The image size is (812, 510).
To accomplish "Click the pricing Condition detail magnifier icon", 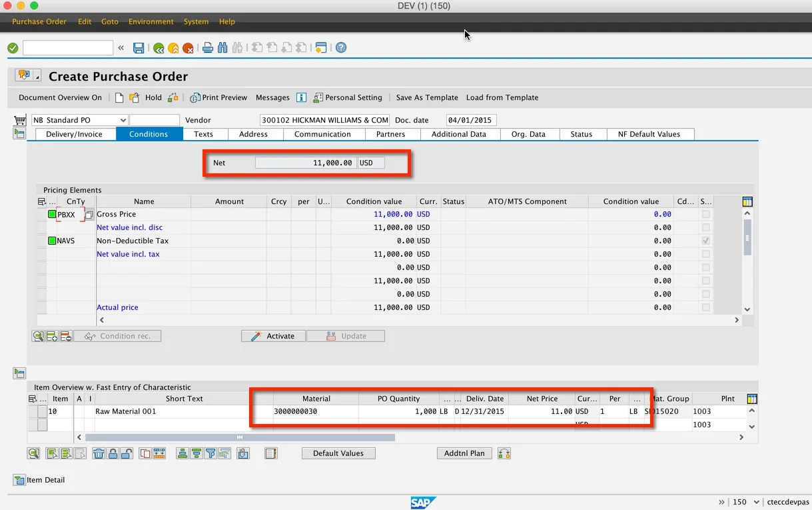I will [38, 336].
